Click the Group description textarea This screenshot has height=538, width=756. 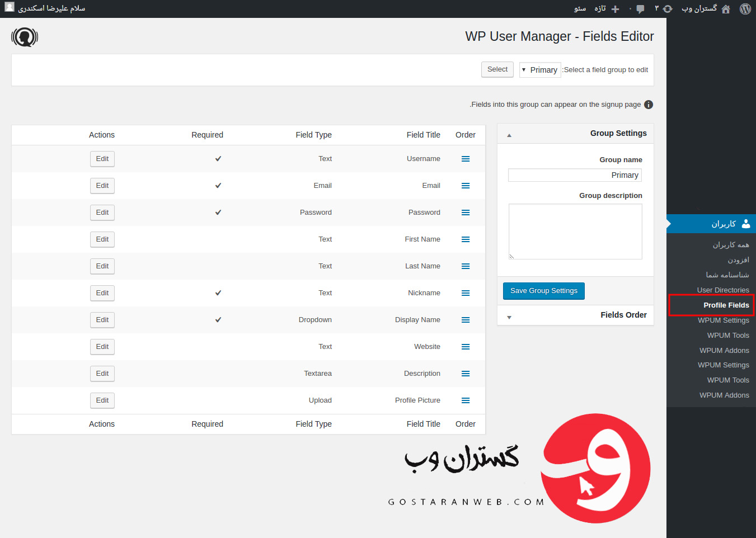575,232
